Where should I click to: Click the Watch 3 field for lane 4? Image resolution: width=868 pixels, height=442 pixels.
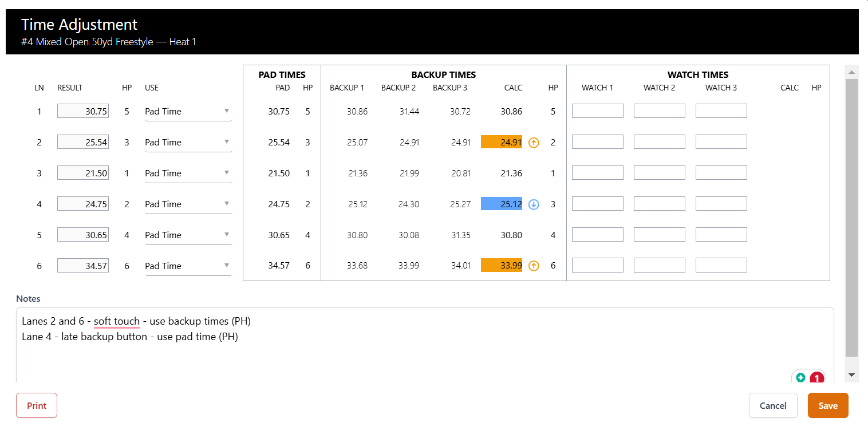tap(721, 204)
